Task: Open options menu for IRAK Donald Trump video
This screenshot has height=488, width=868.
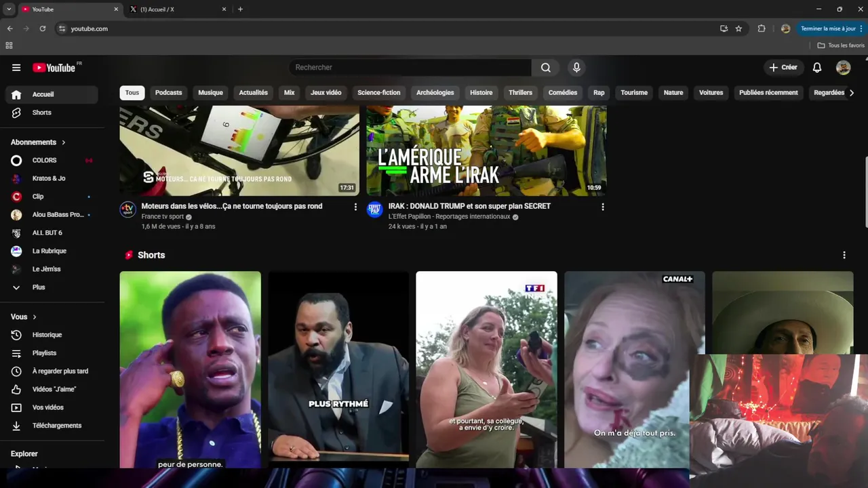Action: tap(602, 207)
